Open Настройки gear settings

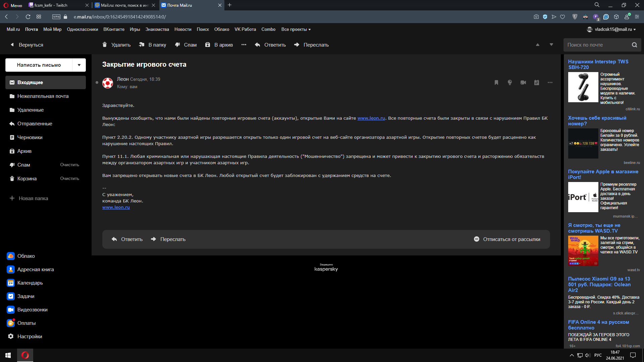11,337
